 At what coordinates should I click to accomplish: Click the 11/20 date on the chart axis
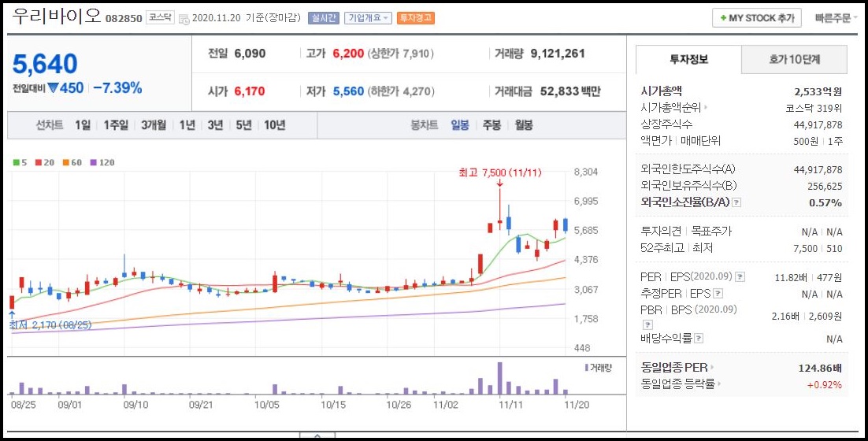[577, 405]
